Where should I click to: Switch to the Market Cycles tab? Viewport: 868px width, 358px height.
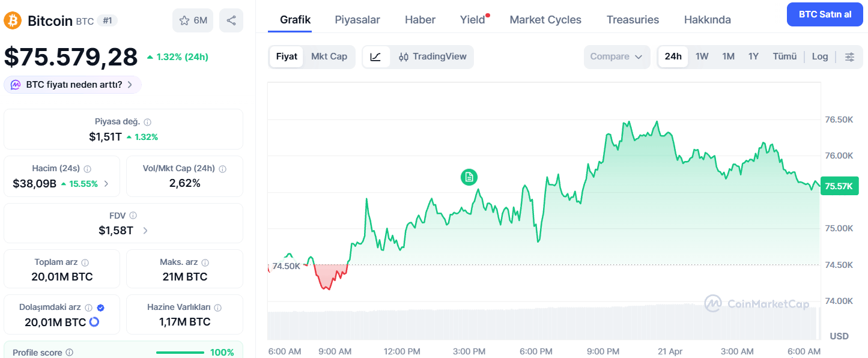[x=545, y=20]
